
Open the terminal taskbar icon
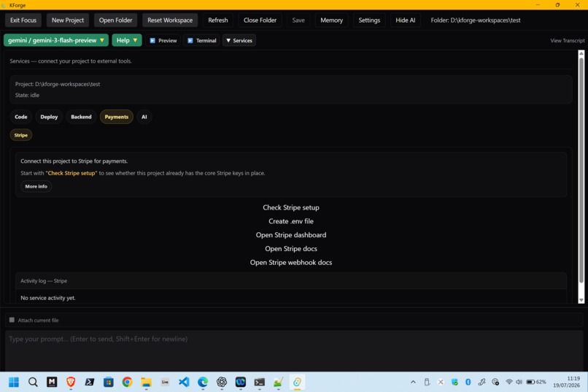tap(260, 382)
